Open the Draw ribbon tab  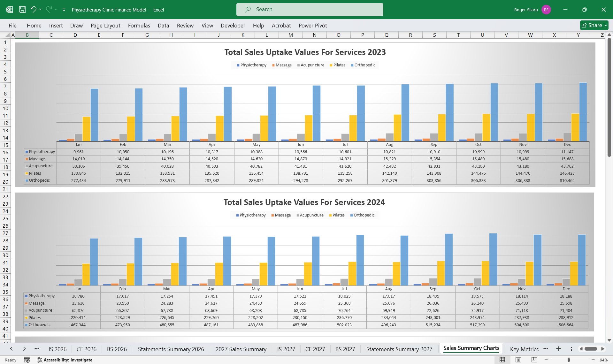[x=76, y=26]
